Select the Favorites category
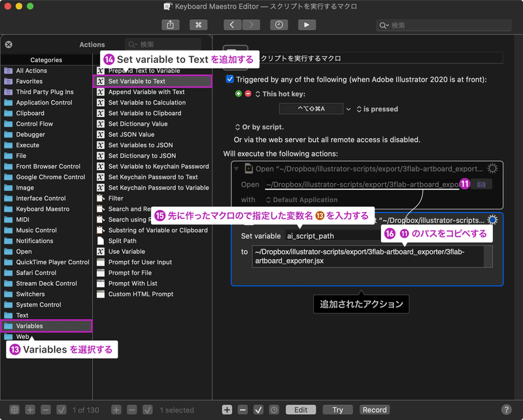Image resolution: width=523 pixels, height=420 pixels. tap(46, 81)
